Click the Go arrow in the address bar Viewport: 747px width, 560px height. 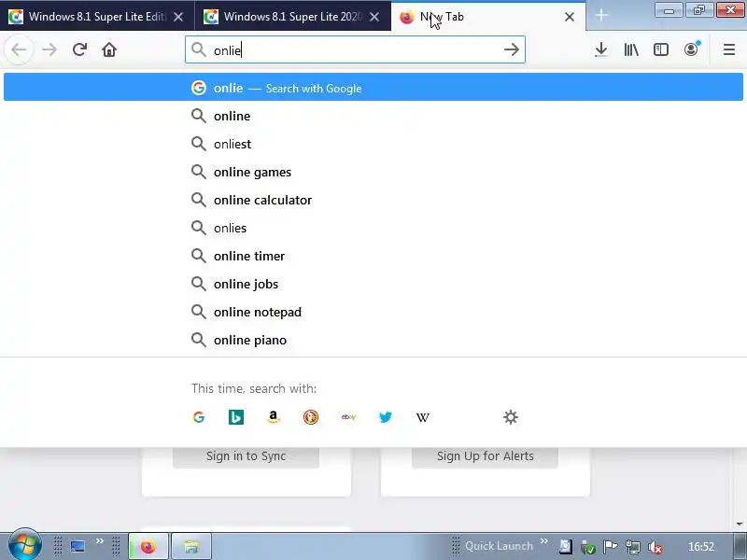511,49
